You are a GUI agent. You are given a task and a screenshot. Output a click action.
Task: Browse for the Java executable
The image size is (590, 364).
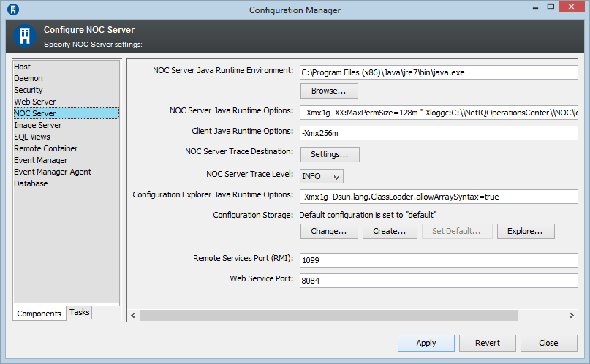(x=329, y=91)
